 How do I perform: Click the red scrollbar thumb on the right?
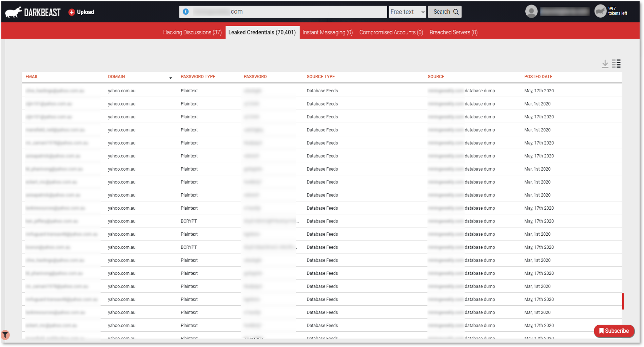(x=623, y=301)
